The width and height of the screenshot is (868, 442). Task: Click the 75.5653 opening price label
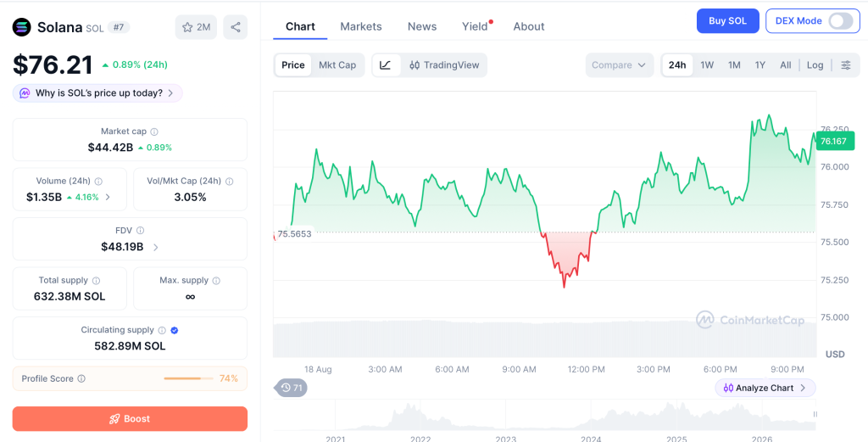(294, 234)
